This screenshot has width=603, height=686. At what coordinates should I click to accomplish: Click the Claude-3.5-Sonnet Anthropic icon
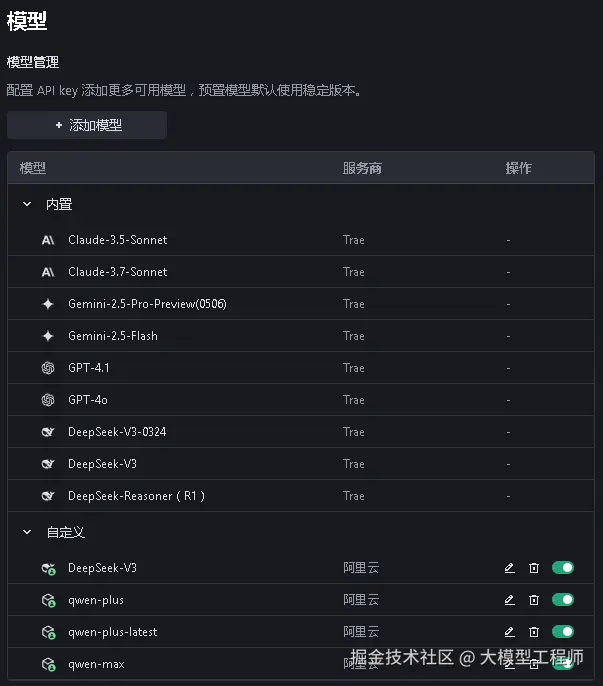[48, 240]
